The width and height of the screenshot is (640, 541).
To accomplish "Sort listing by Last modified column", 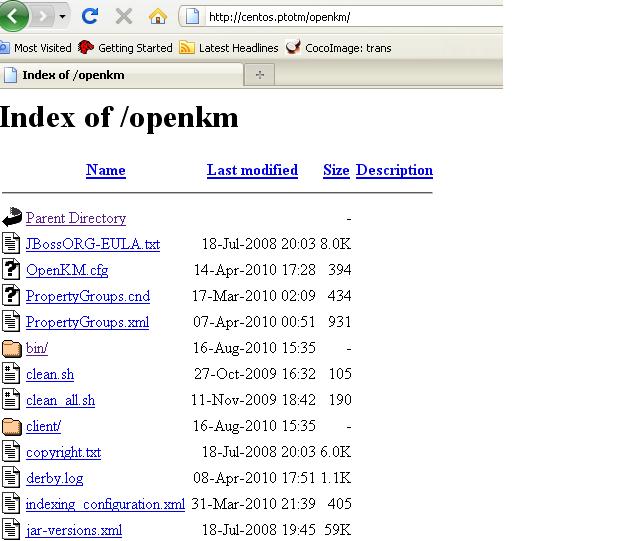I will coord(252,170).
